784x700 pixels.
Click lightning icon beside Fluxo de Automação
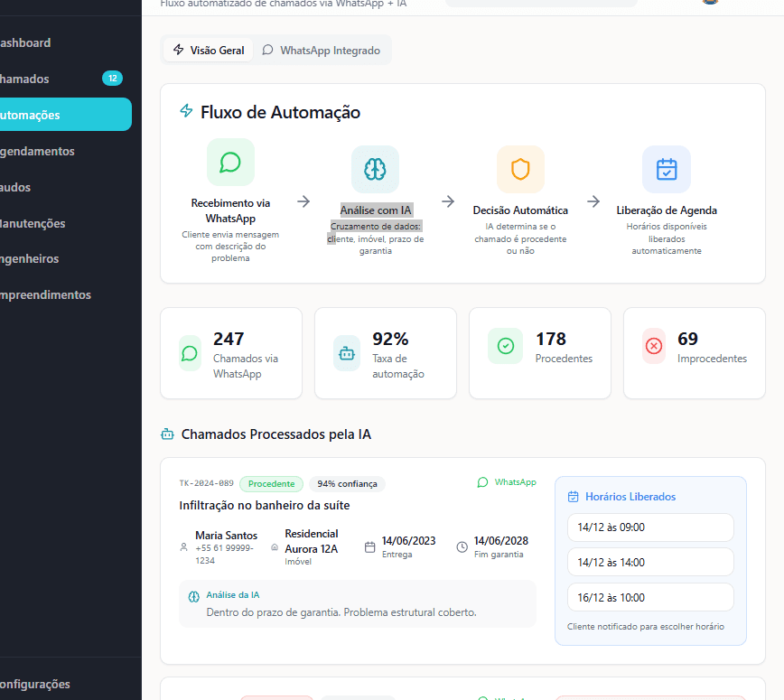186,110
